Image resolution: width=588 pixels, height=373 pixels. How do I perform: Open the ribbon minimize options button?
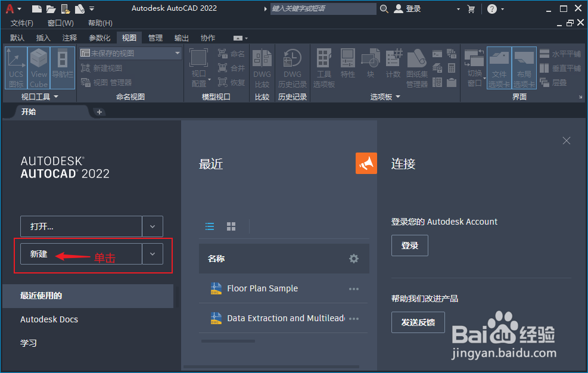(240, 38)
